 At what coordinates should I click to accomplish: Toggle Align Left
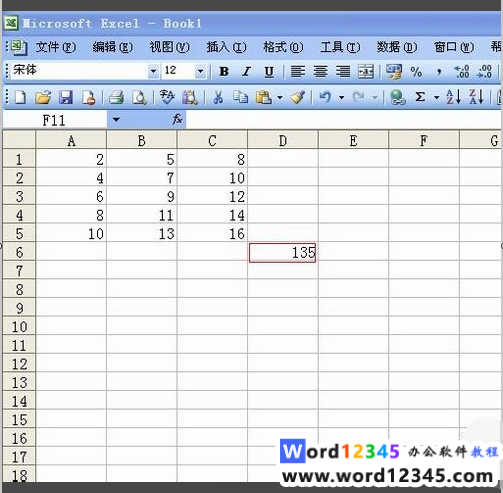tap(298, 72)
